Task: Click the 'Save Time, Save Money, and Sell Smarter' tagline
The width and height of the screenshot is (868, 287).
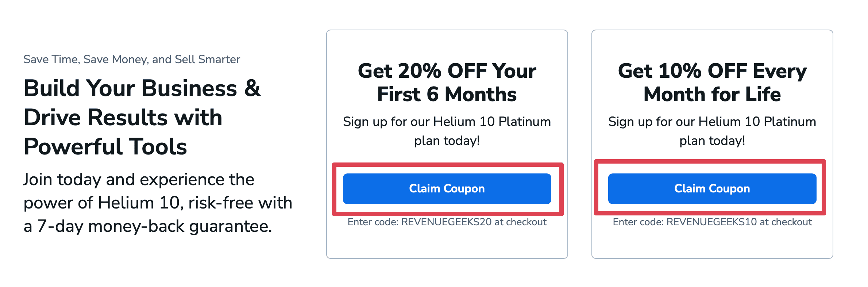Action: (x=132, y=59)
